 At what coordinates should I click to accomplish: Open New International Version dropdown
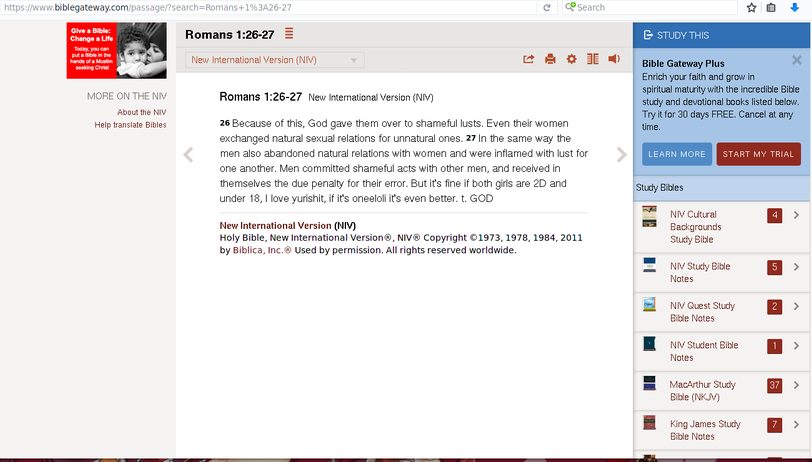pyautogui.click(x=274, y=60)
